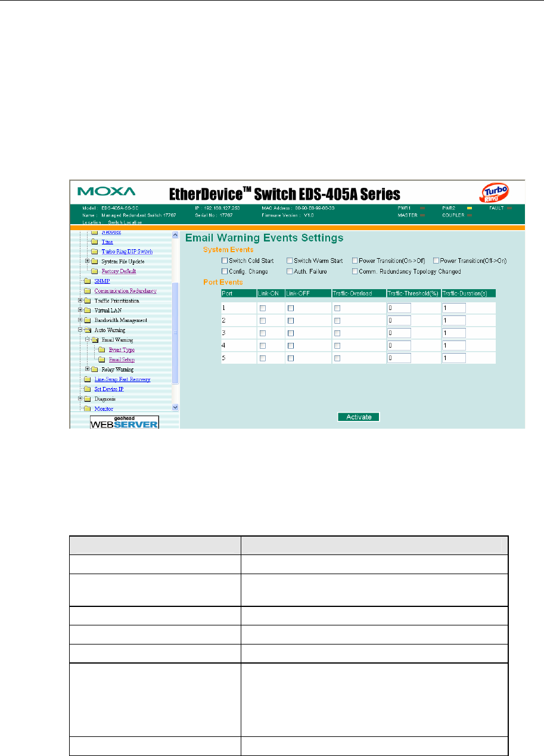The width and height of the screenshot is (544, 756).
Task: Enable Comm. Redundancy Topology Changed event
Action: (355, 271)
